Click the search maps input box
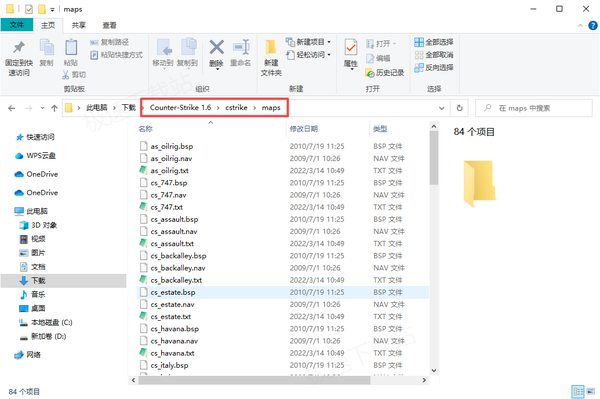The height and width of the screenshot is (399, 600). (x=533, y=108)
